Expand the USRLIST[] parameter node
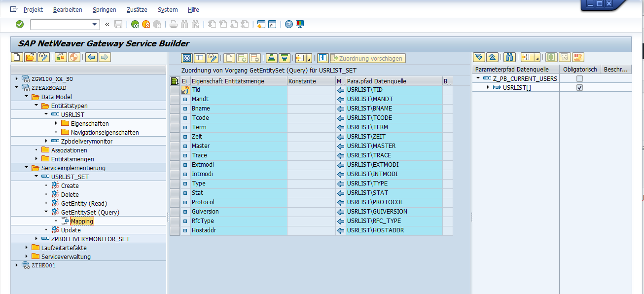The image size is (644, 294). pos(488,87)
